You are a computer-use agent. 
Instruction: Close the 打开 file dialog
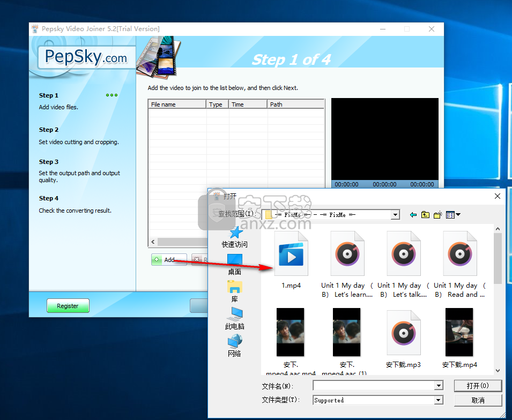point(498,196)
